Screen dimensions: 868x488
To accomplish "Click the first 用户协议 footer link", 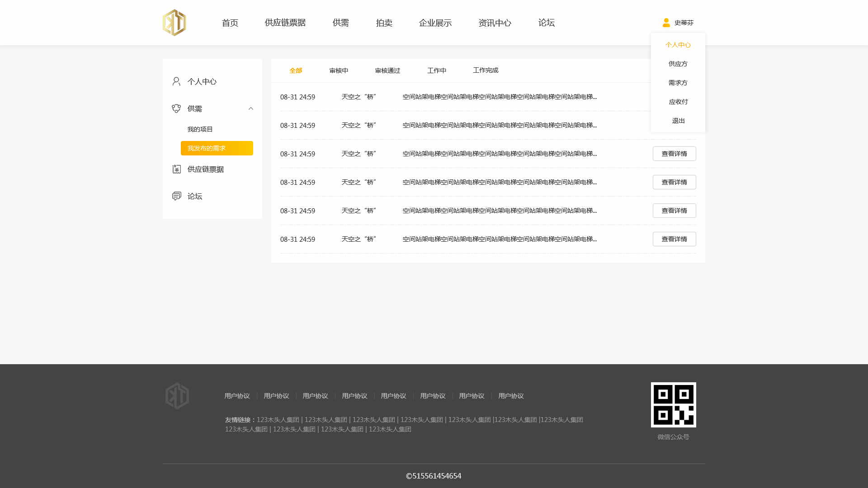I will (x=237, y=396).
